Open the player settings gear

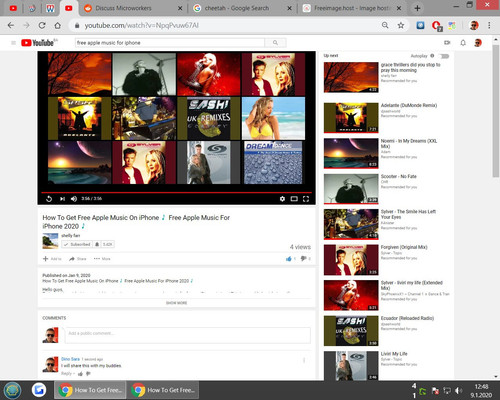pos(282,199)
